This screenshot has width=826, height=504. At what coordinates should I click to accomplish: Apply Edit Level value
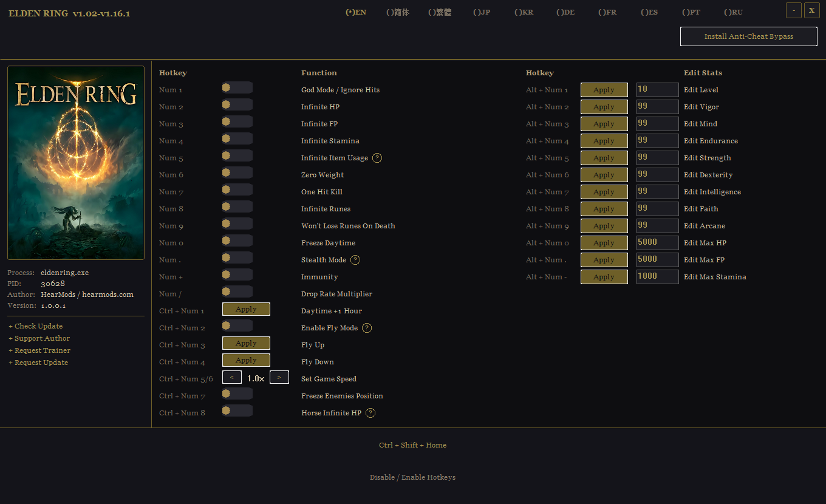[604, 90]
